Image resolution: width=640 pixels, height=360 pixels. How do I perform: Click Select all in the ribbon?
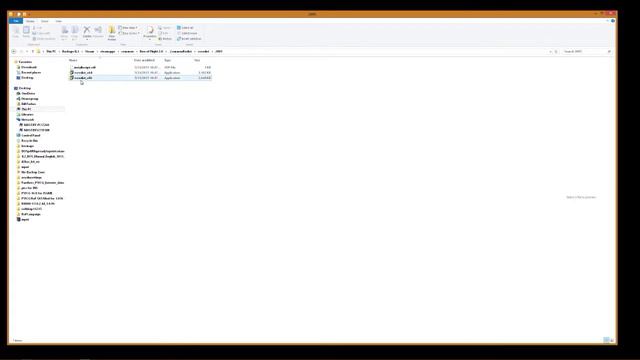185,28
